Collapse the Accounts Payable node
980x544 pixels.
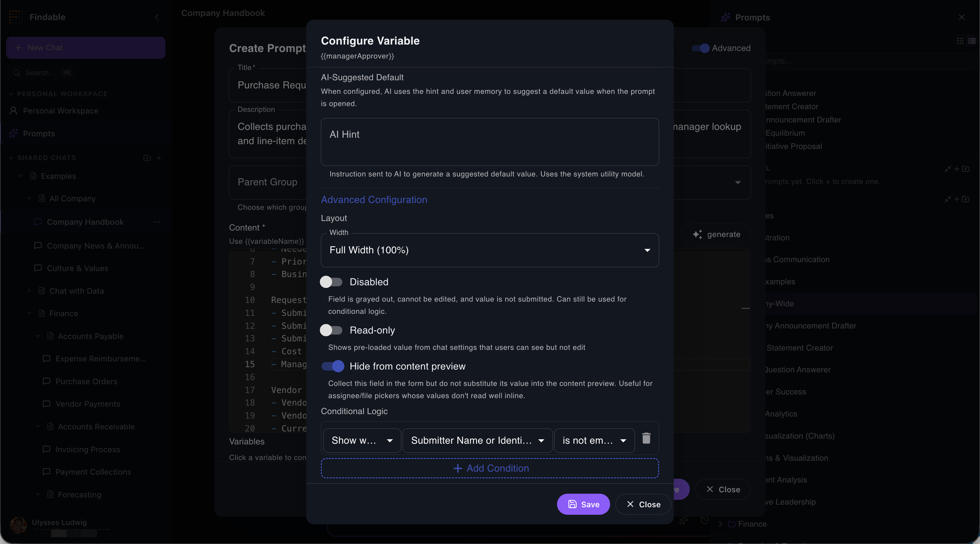[38, 336]
